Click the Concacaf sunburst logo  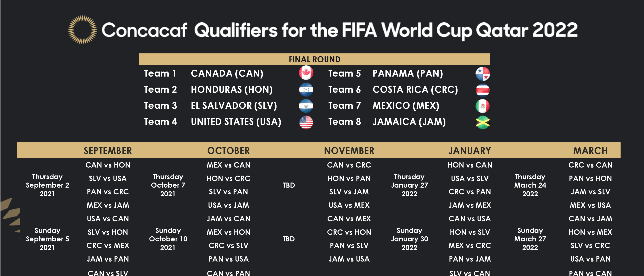(x=82, y=30)
